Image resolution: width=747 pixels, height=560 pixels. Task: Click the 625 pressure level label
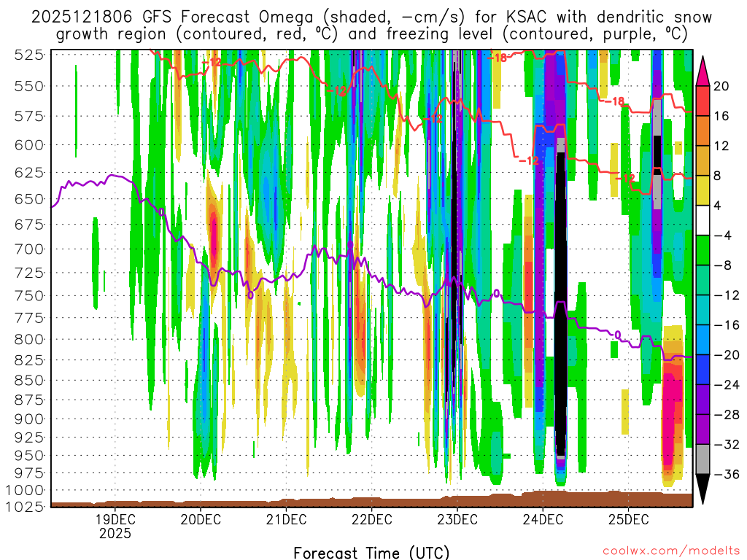pos(29,172)
